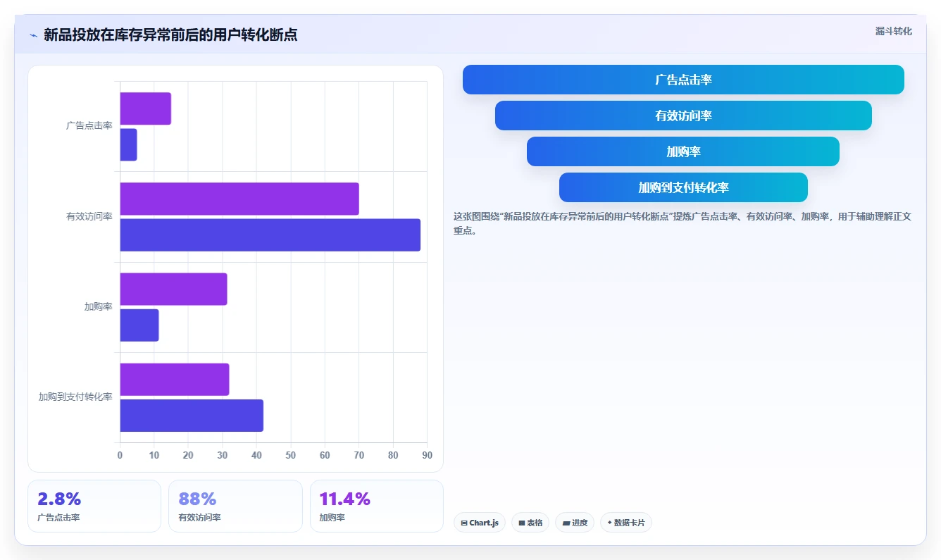Click the purple bar for 加购到支付转化率
Screen dimensions: 941x560
tap(175, 379)
